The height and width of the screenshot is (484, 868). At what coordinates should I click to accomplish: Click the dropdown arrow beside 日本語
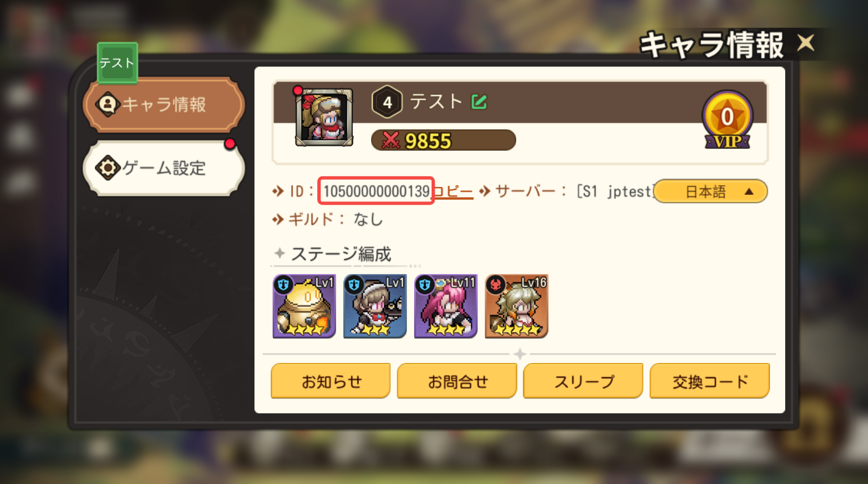pyautogui.click(x=749, y=192)
